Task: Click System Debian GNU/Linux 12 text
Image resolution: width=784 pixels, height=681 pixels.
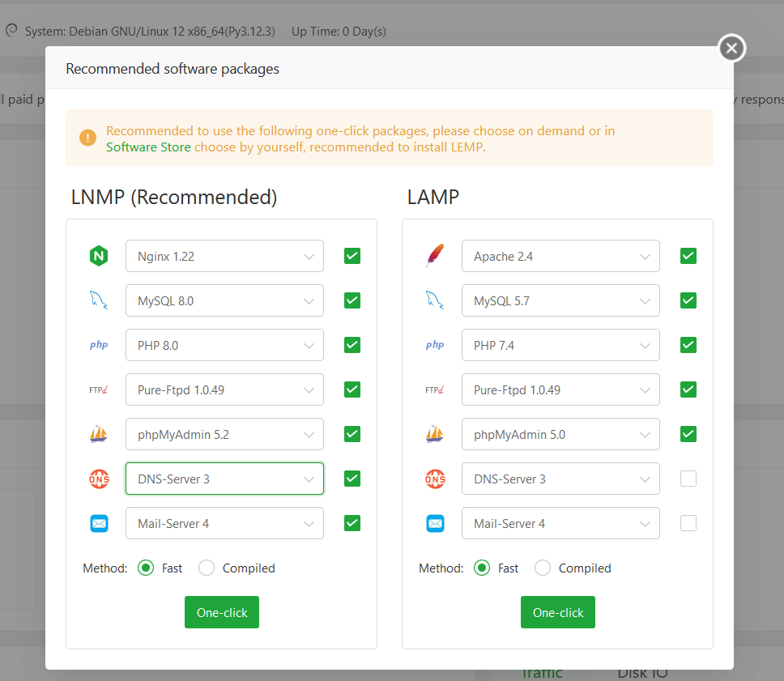Action: click(x=150, y=31)
